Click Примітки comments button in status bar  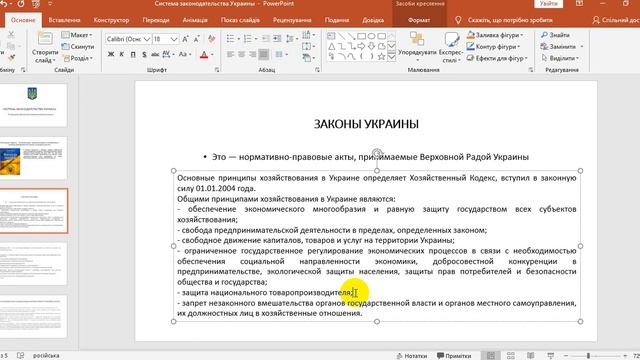(x=454, y=356)
